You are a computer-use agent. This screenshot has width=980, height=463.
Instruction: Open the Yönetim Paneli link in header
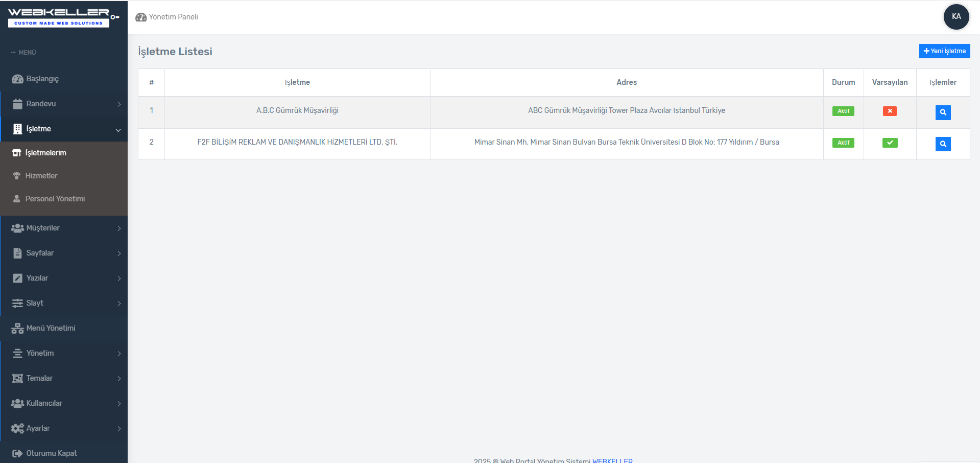tap(173, 17)
